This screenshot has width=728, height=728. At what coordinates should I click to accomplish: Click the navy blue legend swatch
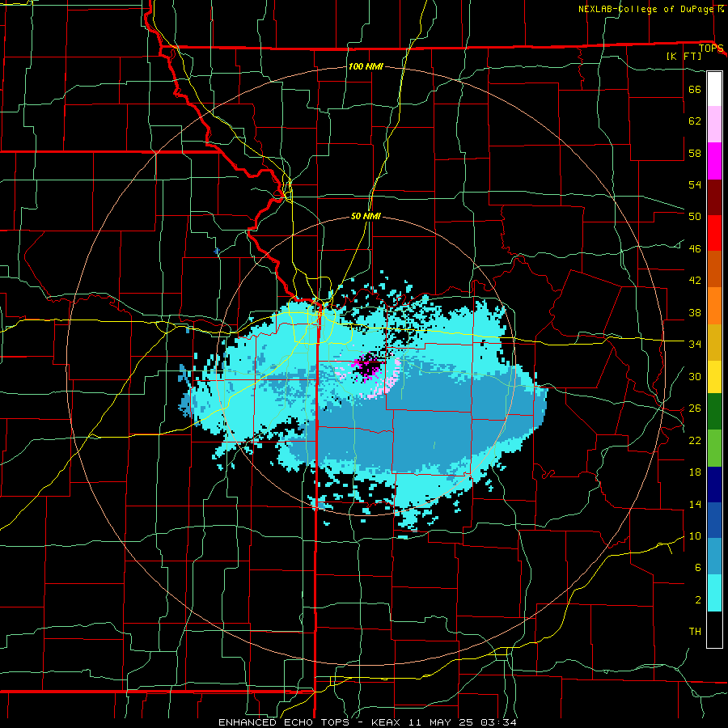click(714, 485)
